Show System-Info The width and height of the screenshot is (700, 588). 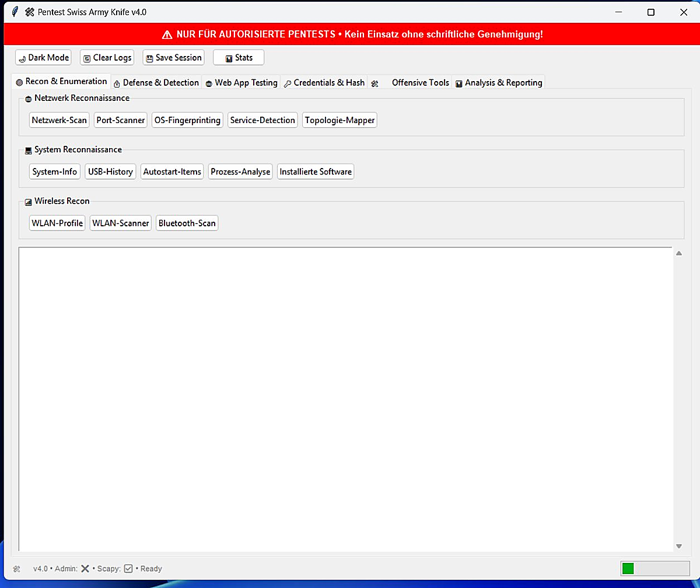tap(55, 171)
